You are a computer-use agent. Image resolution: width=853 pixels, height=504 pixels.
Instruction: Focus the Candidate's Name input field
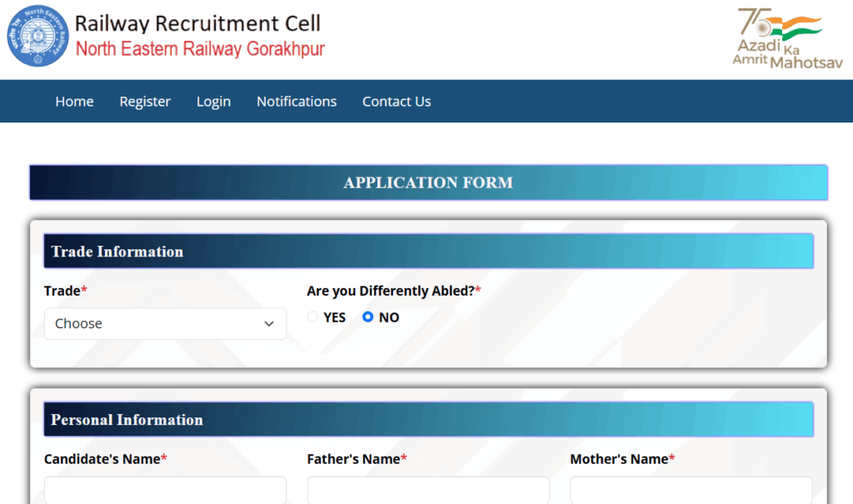(165, 491)
